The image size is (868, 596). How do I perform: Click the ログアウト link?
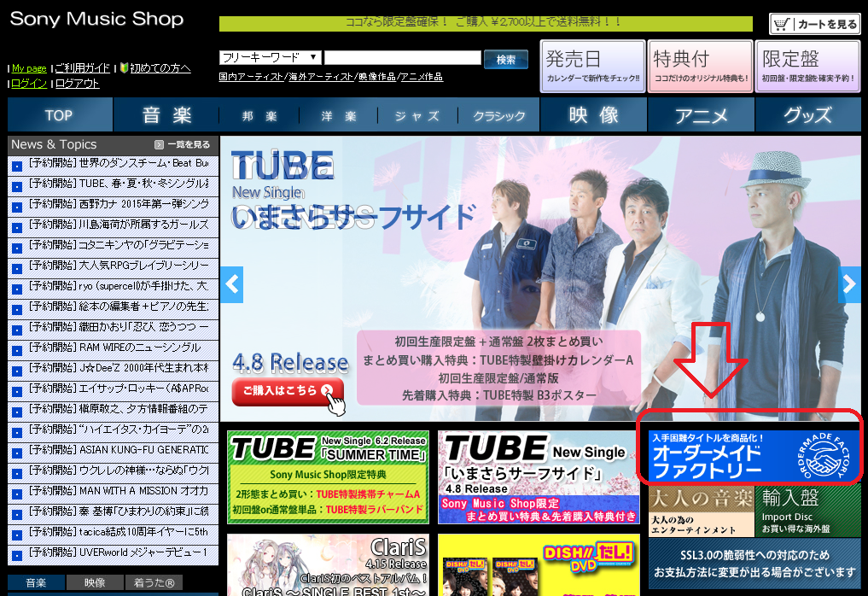click(x=78, y=84)
